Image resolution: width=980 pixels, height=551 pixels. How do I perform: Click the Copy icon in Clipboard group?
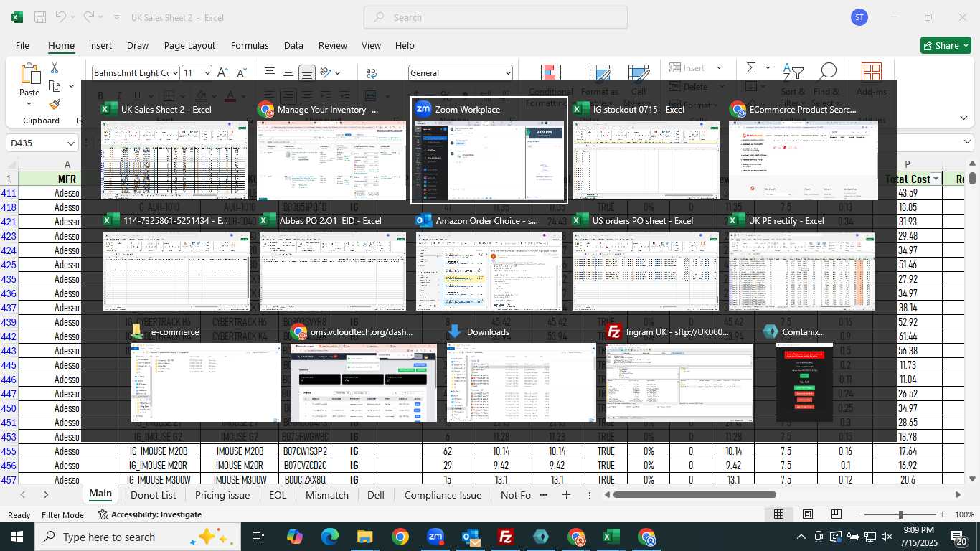[55, 86]
